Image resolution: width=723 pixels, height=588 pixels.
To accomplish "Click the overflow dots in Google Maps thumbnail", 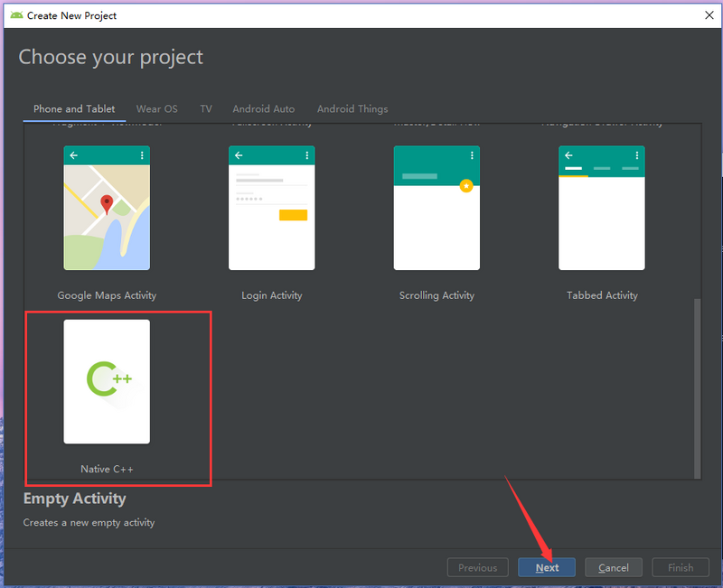I will coord(142,155).
